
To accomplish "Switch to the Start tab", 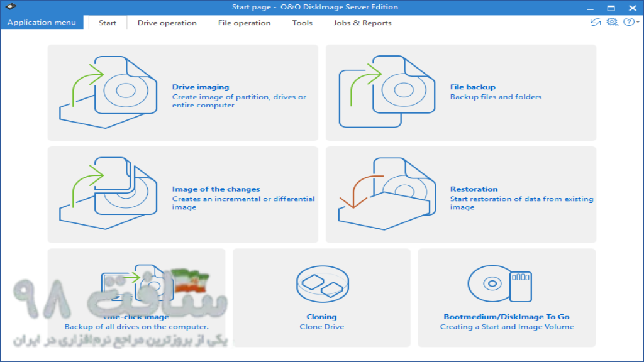I will [x=108, y=23].
